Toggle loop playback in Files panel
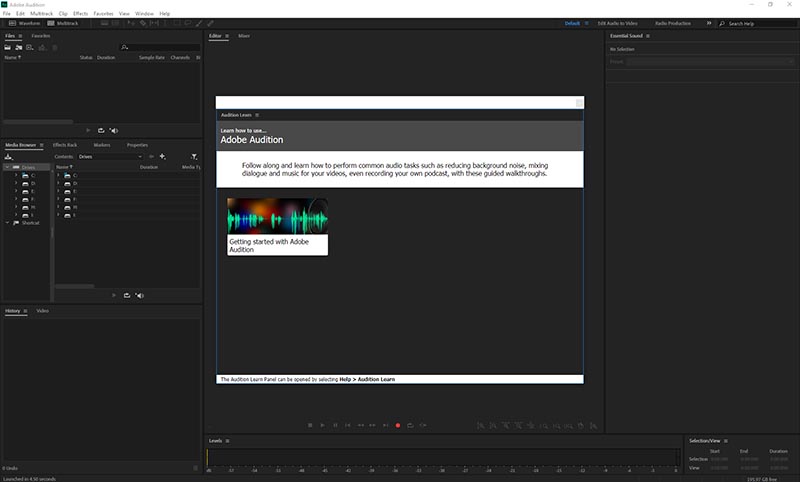The width and height of the screenshot is (800, 482). coord(101,131)
